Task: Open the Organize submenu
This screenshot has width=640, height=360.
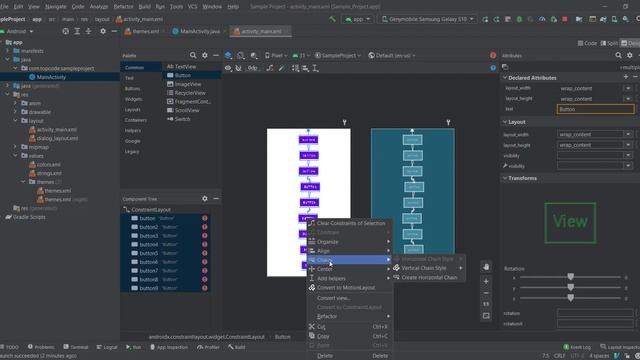Action: pos(350,242)
